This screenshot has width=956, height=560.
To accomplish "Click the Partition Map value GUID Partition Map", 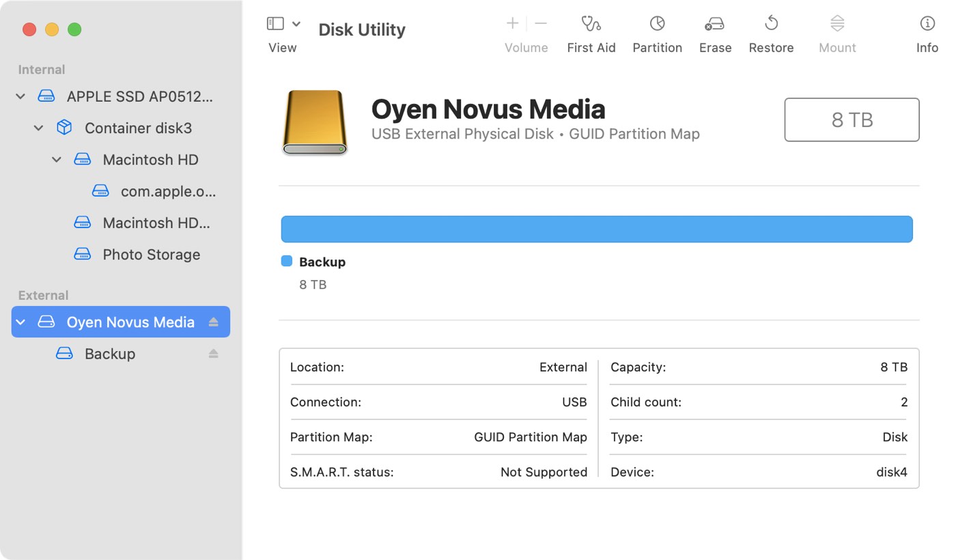I will [531, 437].
